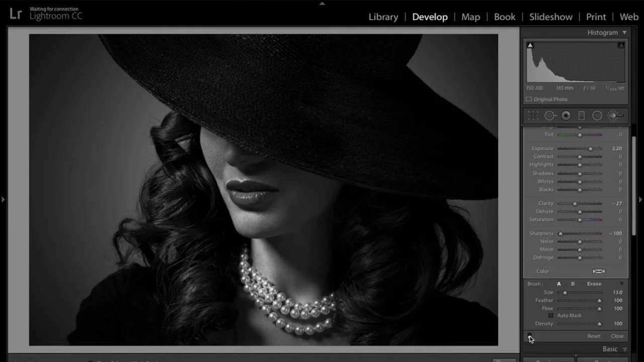Click the brush Size value 13.0
This screenshot has height=362, width=644.
click(618, 293)
